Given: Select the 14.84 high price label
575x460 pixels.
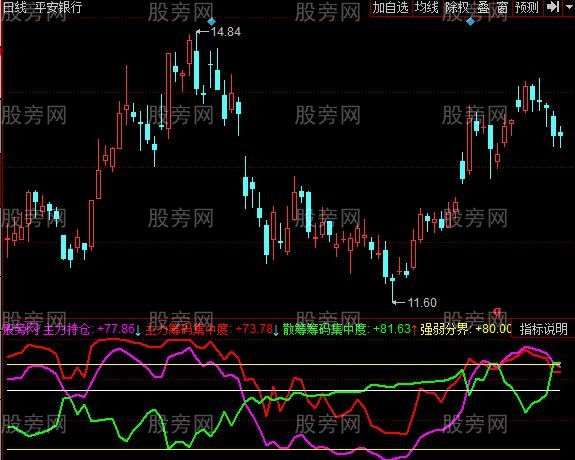Looking at the screenshot, I should click(226, 32).
